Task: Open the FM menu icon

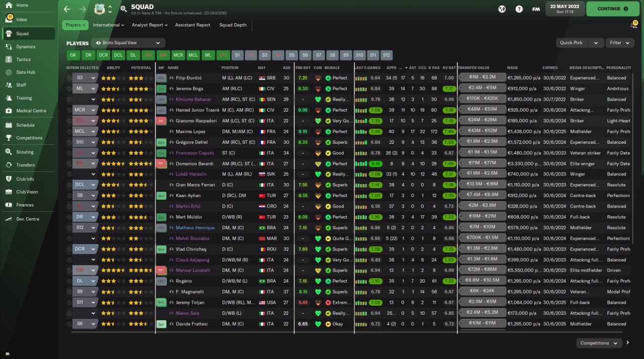Action: click(536, 9)
